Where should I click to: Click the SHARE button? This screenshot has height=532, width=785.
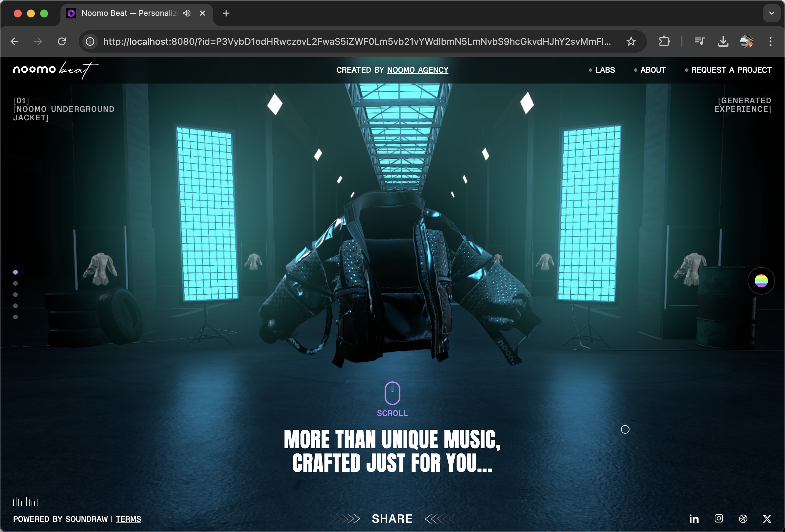[x=392, y=519]
